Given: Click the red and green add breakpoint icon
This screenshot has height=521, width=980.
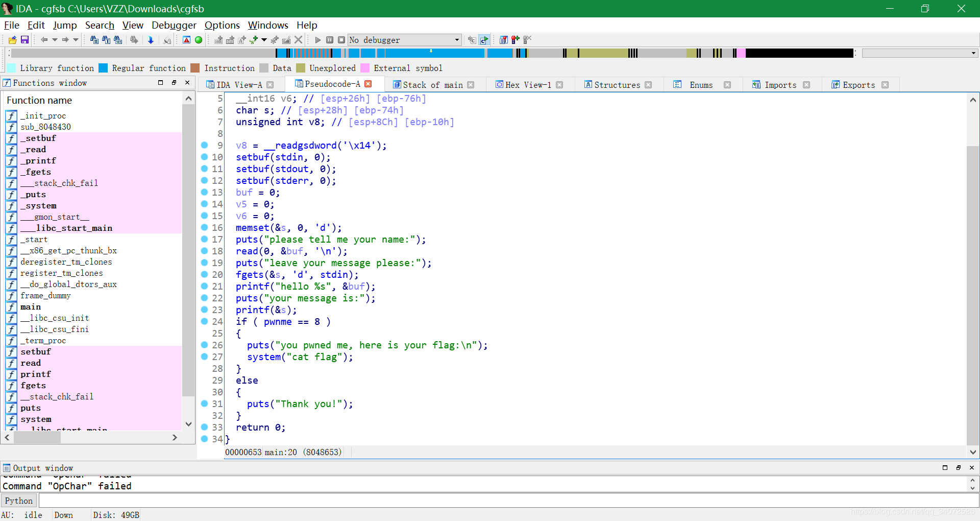Looking at the screenshot, I should point(516,40).
